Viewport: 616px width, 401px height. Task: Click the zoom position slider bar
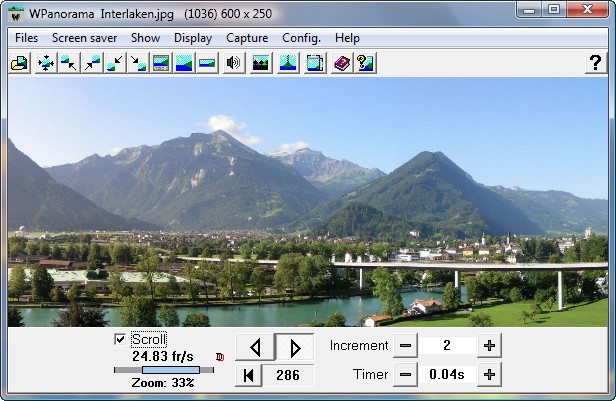tap(164, 370)
